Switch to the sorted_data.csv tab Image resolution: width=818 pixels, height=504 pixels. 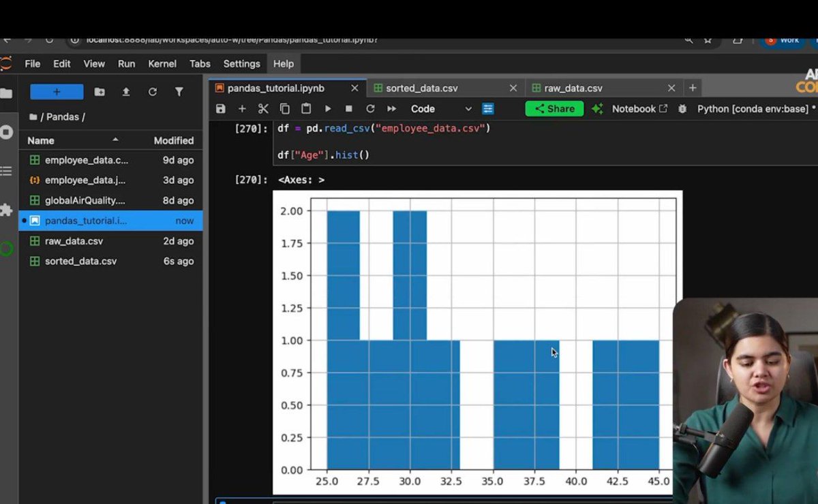(x=422, y=89)
